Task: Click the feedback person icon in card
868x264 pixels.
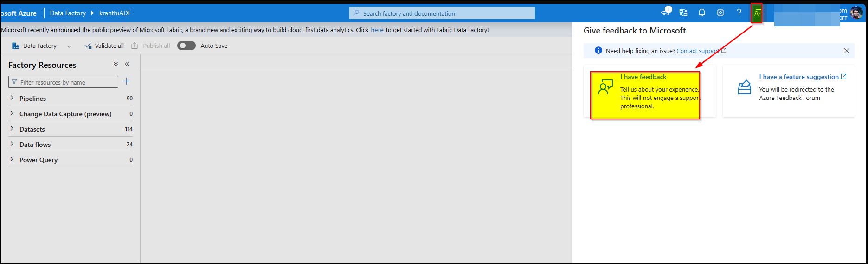Action: (605, 87)
